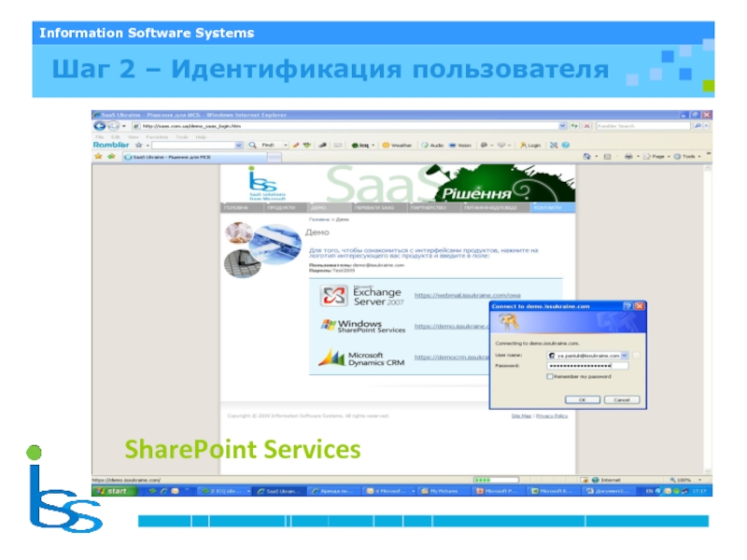Screen dimensions: 747x560
Task: Click the browser Forward arrow button
Action: tap(113, 126)
